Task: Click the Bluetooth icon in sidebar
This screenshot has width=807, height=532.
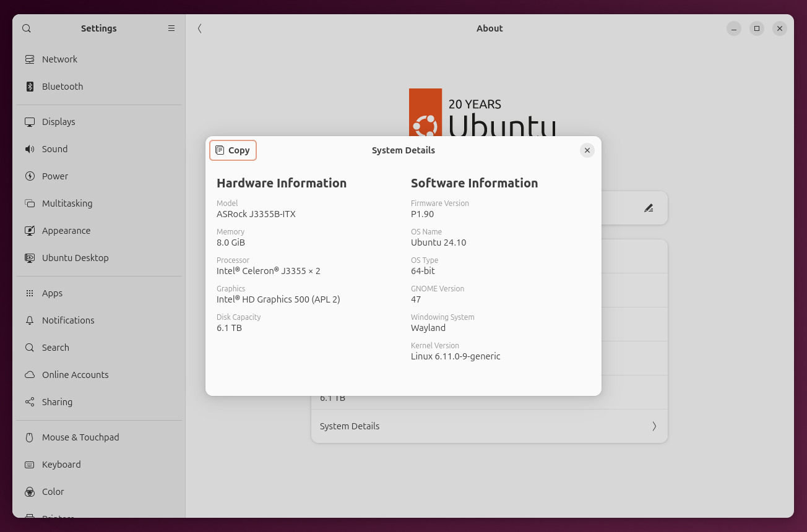Action: (x=30, y=87)
